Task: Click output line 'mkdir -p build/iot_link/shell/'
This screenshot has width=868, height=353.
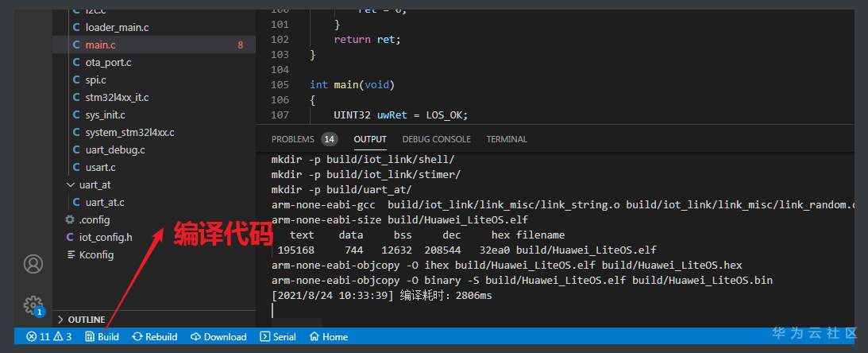Action: click(x=363, y=160)
